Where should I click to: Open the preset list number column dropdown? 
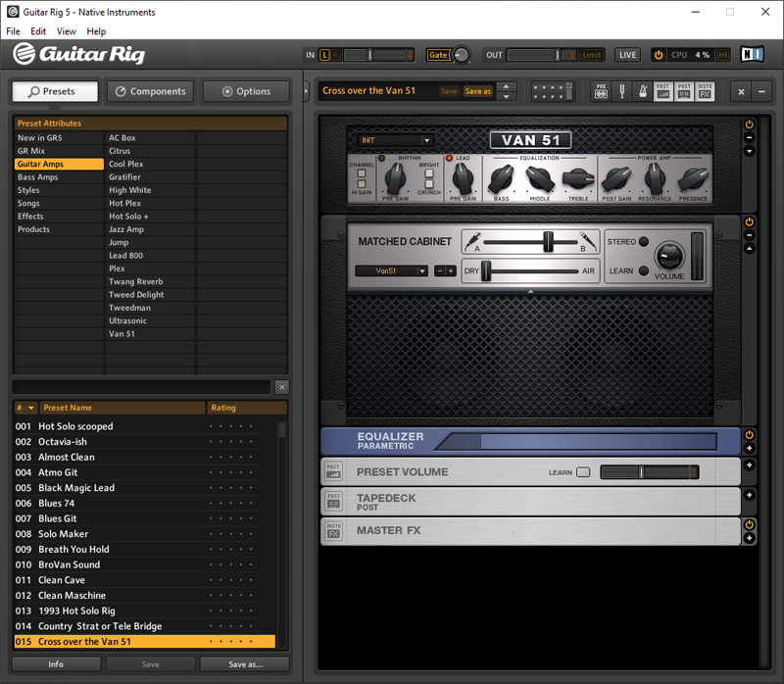tap(31, 408)
